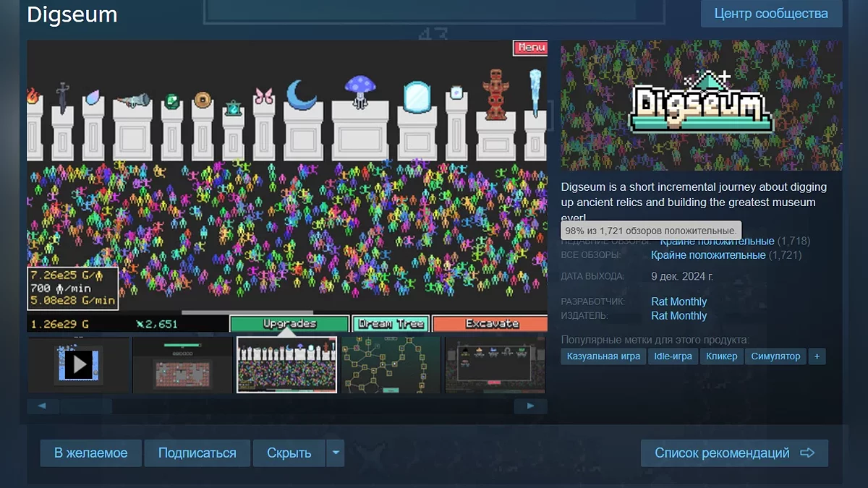Image resolution: width=868 pixels, height=488 pixels.
Task: Open Список рекомендаций queue
Action: tap(734, 453)
